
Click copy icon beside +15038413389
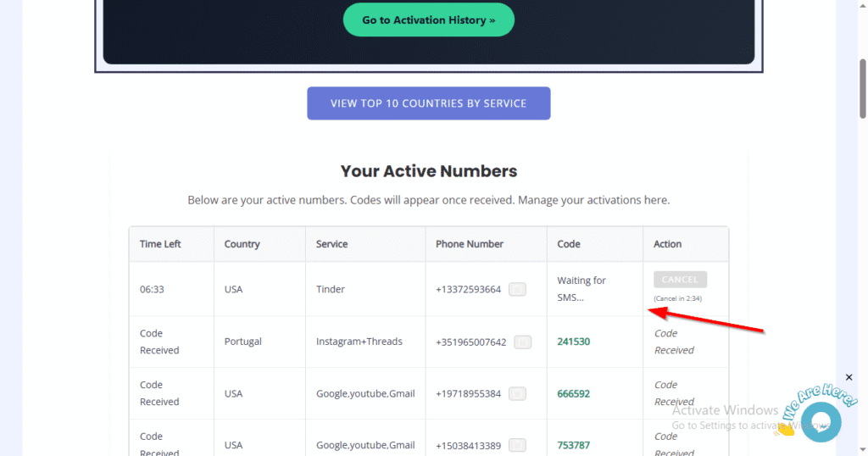pyautogui.click(x=517, y=445)
